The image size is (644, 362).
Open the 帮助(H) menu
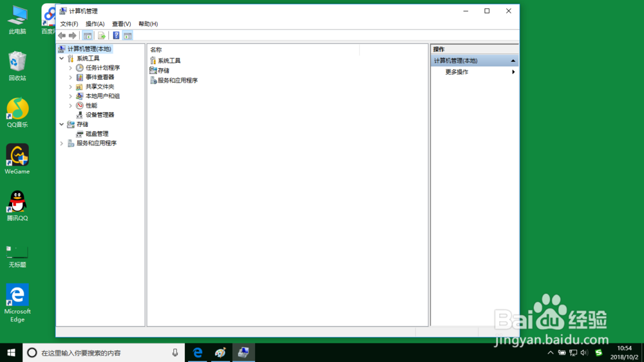[148, 24]
